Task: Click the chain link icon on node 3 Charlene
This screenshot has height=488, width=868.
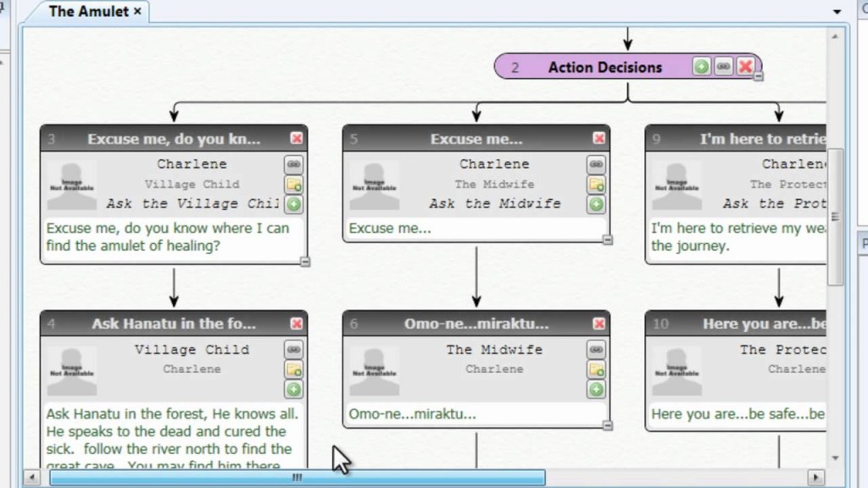Action: (292, 164)
